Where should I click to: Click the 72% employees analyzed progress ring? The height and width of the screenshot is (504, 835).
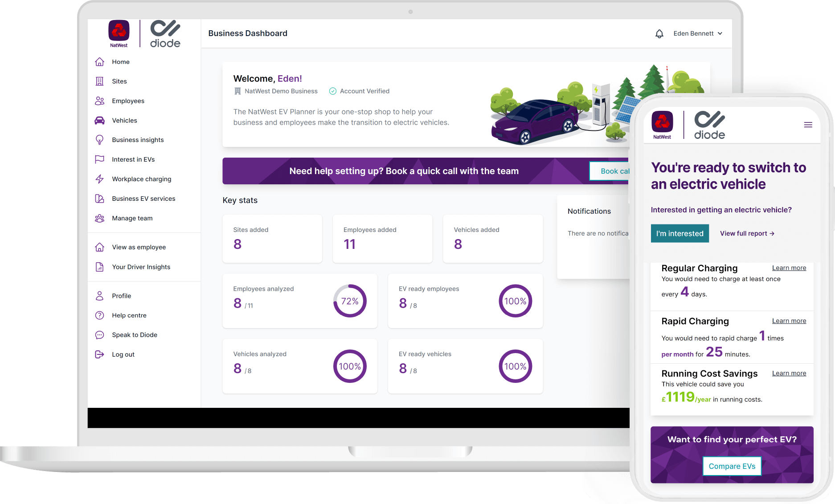click(350, 301)
